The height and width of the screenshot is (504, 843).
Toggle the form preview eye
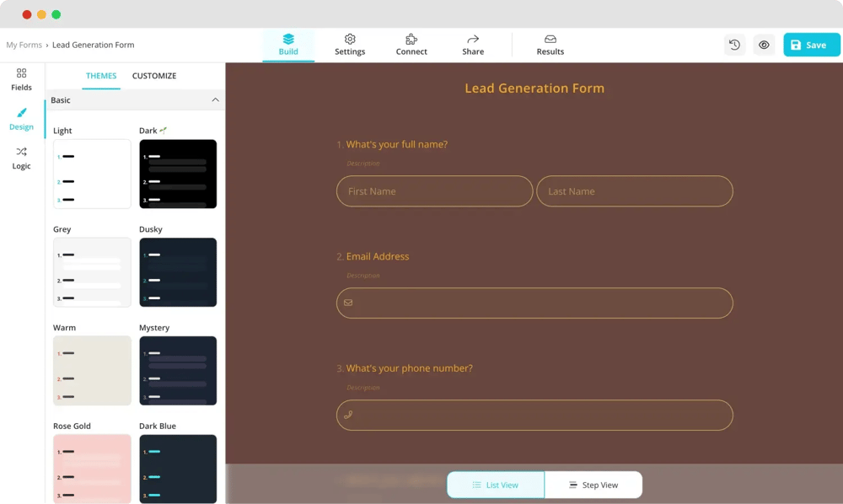coord(764,44)
